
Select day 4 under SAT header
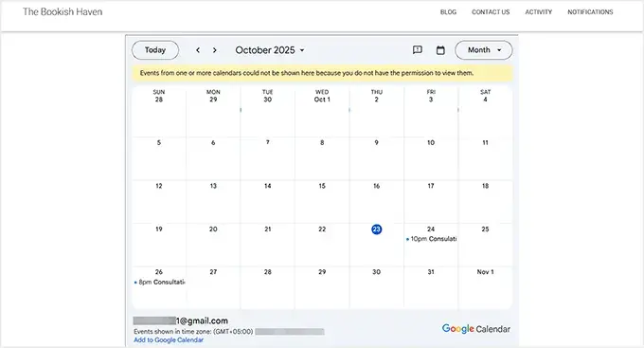(485, 100)
